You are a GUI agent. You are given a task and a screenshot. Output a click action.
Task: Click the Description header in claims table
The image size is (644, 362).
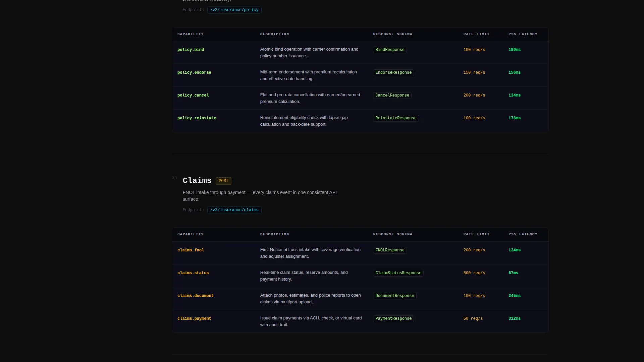tap(274, 234)
